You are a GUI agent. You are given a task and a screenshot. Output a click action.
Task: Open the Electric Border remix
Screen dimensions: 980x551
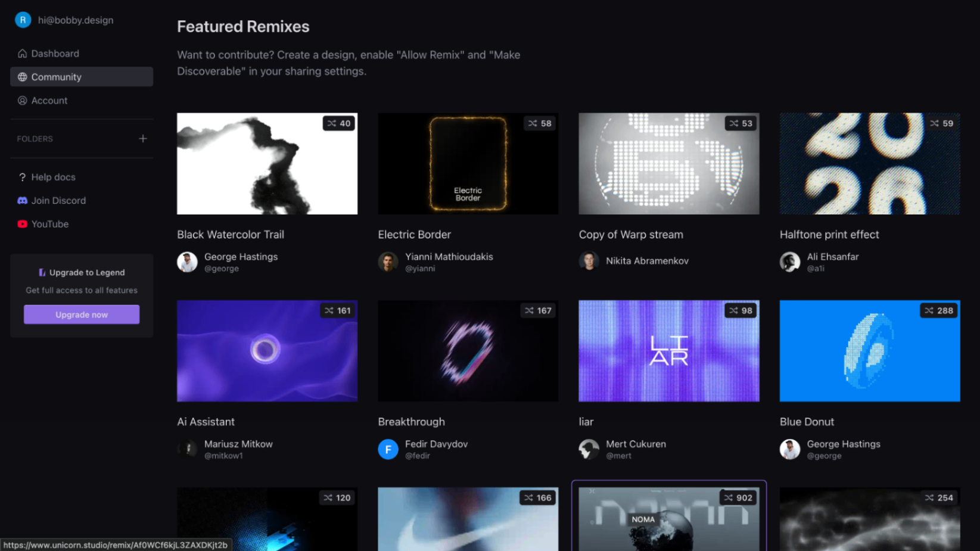point(468,163)
